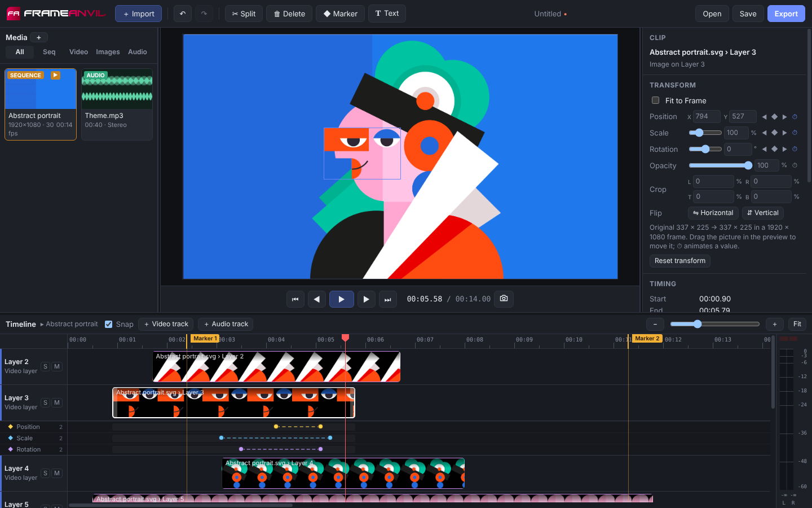Flip the clip with the Horizontal button
This screenshot has width=812, height=508.
pyautogui.click(x=713, y=213)
